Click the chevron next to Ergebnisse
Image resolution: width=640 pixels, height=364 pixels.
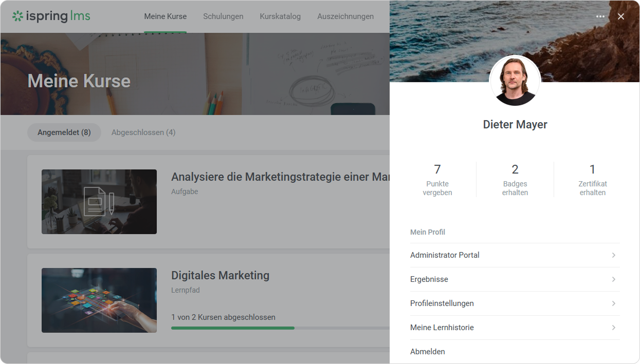tap(613, 279)
